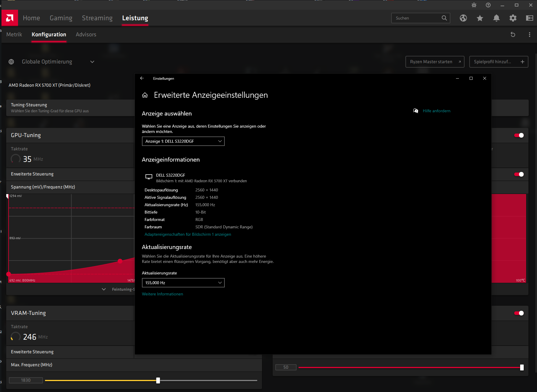The width and height of the screenshot is (537, 392).
Task: Click the Ryzen Master starten button
Action: (435, 62)
